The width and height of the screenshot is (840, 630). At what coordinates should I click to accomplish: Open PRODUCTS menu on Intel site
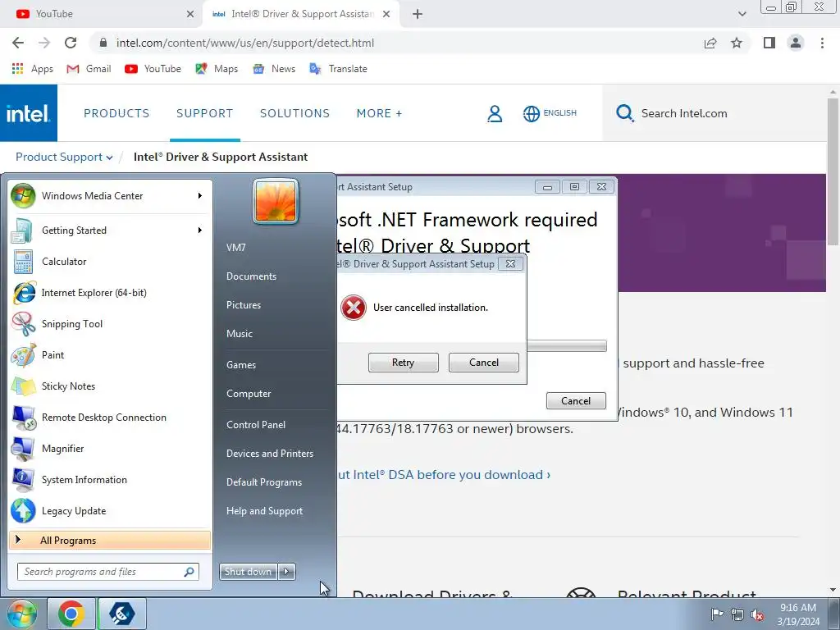[x=116, y=113]
